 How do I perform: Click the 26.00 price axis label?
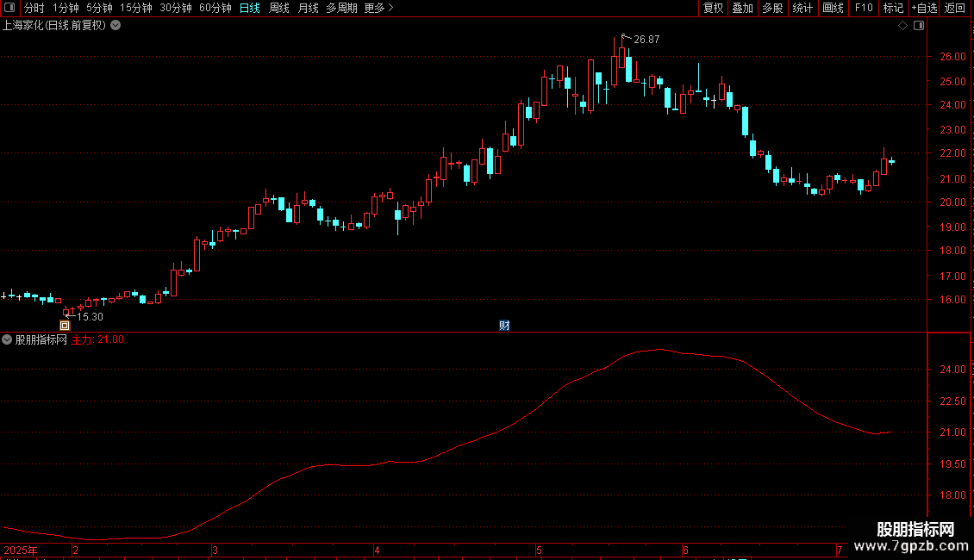click(x=952, y=57)
